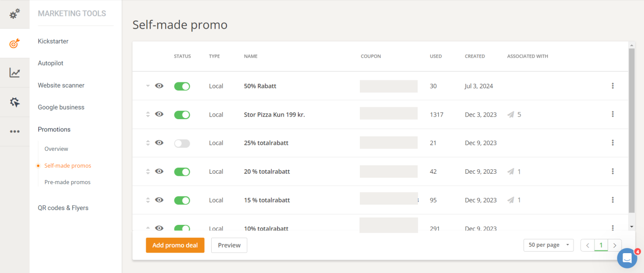The image size is (644, 273).
Task: Enable the 25% totalrabatt promo toggle
Action: (x=182, y=143)
